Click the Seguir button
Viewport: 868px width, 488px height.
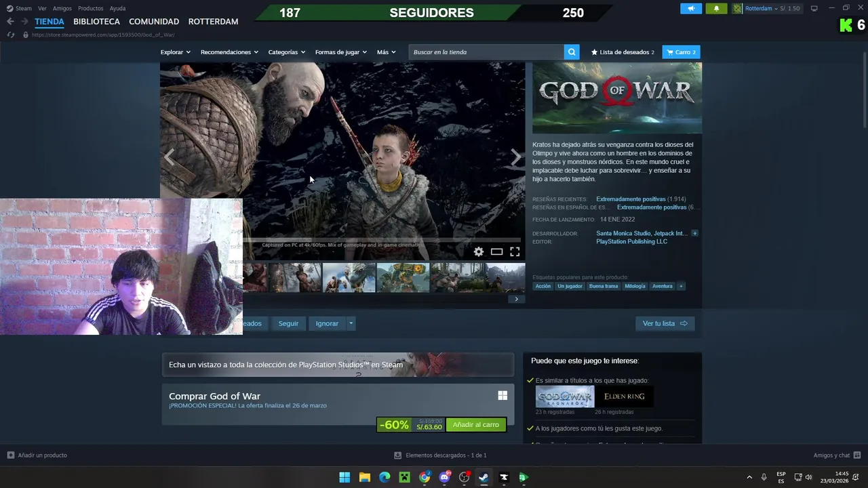click(288, 323)
